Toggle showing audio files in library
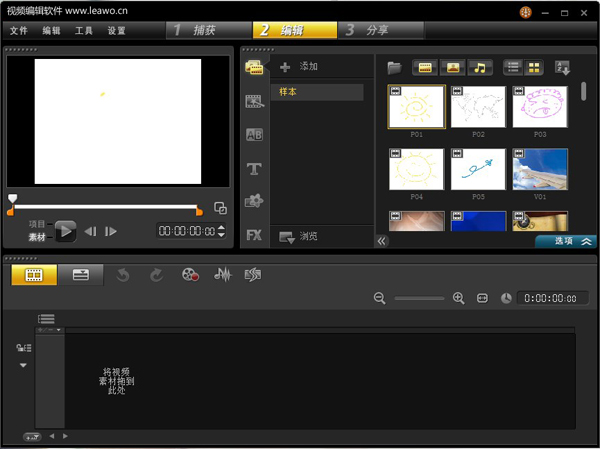The height and width of the screenshot is (449, 600). click(x=480, y=68)
